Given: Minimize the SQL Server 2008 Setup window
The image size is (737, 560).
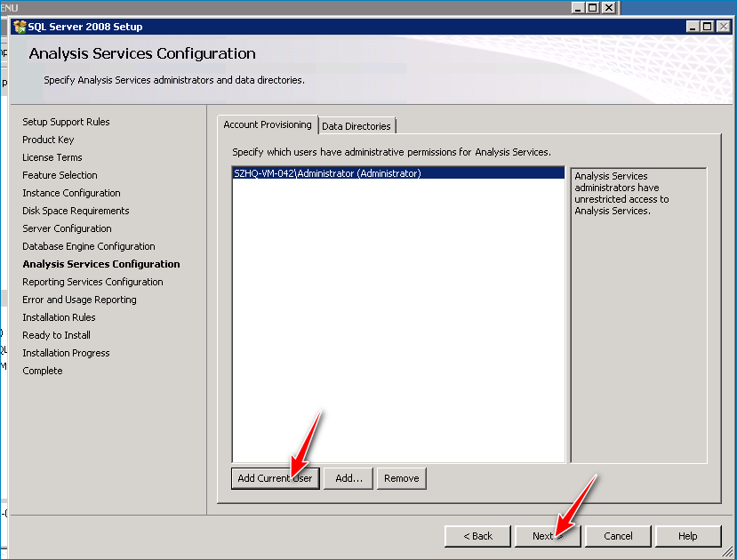Looking at the screenshot, I should [x=692, y=27].
